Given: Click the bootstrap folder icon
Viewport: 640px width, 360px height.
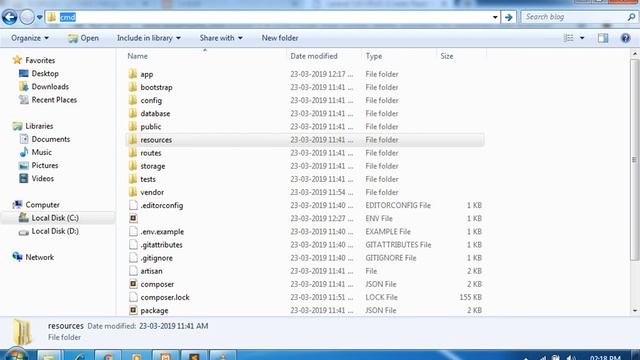Looking at the screenshot, I should pos(133,87).
